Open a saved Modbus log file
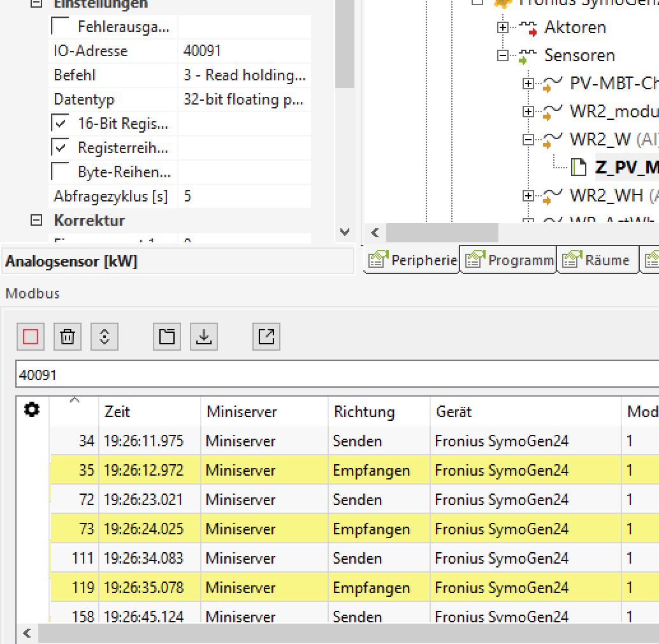Screen dimensions: 659x644 pyautogui.click(x=167, y=337)
